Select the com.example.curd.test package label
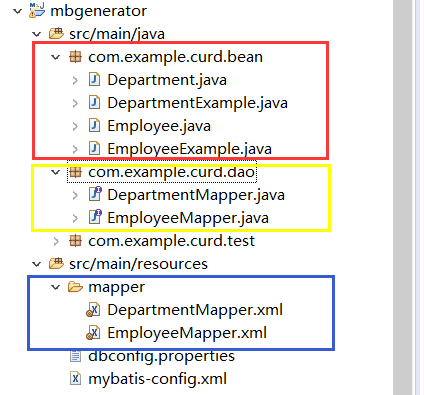The width and height of the screenshot is (424, 395). 171,241
